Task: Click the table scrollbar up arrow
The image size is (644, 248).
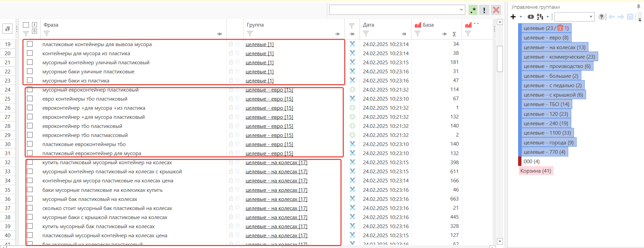Action: (x=500, y=22)
